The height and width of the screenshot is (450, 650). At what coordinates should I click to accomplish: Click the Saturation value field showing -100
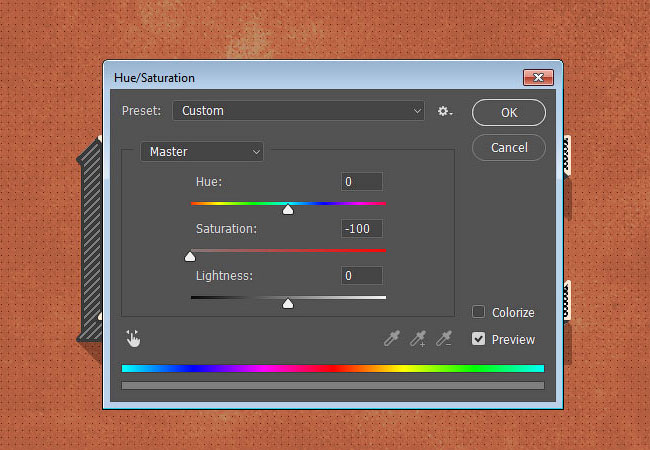tap(361, 228)
